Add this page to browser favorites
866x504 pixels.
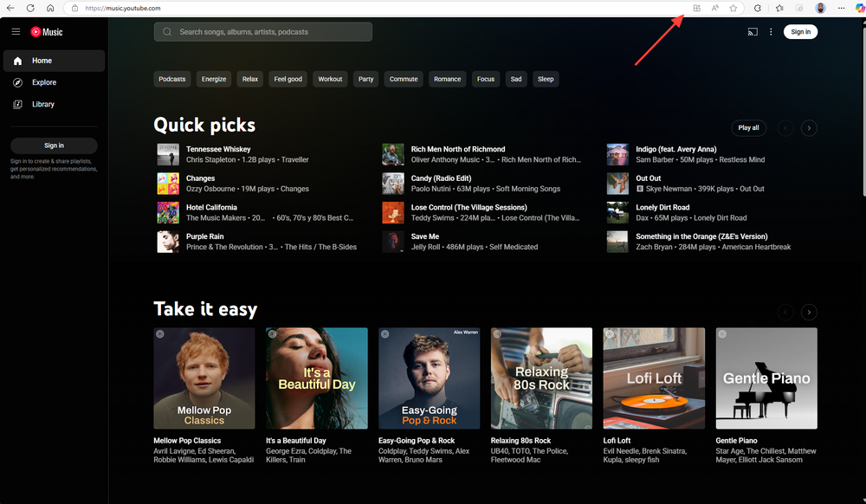click(x=734, y=8)
